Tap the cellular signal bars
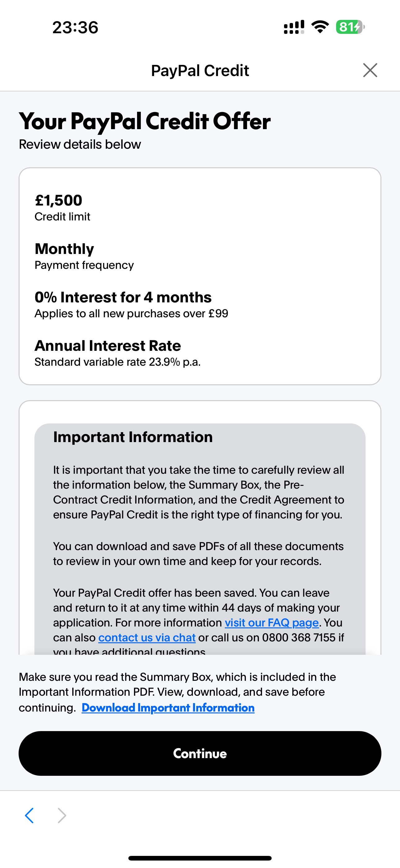The image size is (400, 868). click(294, 27)
